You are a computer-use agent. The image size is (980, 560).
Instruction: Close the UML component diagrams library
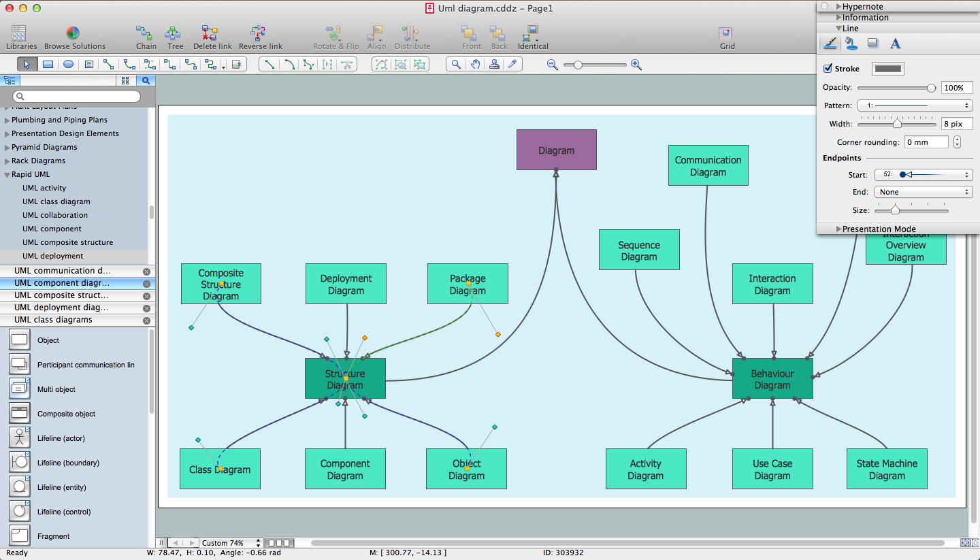pyautogui.click(x=146, y=284)
